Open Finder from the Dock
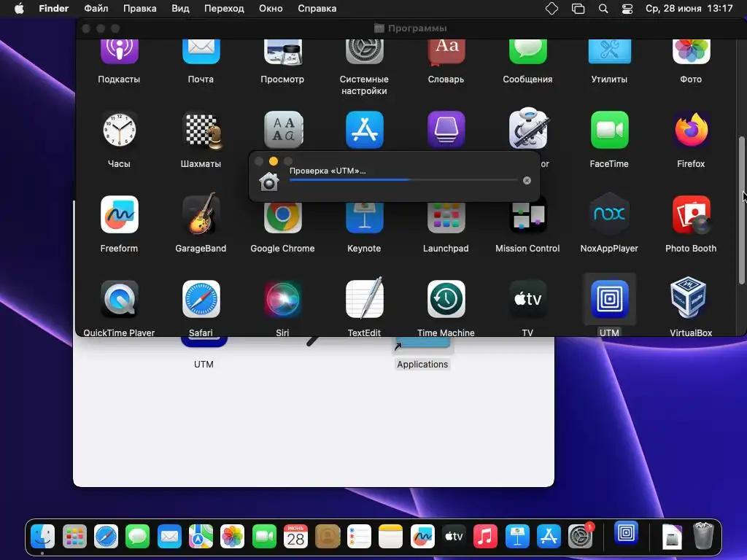Image resolution: width=747 pixels, height=560 pixels. (43, 537)
